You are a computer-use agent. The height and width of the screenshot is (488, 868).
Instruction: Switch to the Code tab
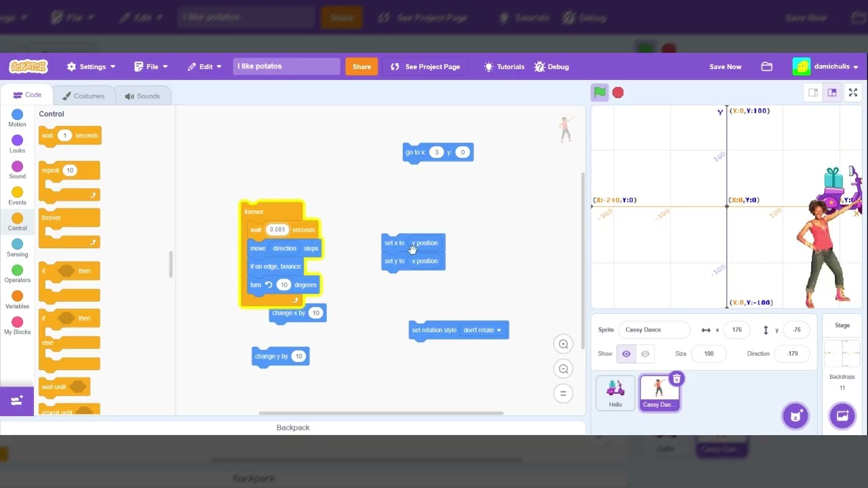tap(26, 95)
